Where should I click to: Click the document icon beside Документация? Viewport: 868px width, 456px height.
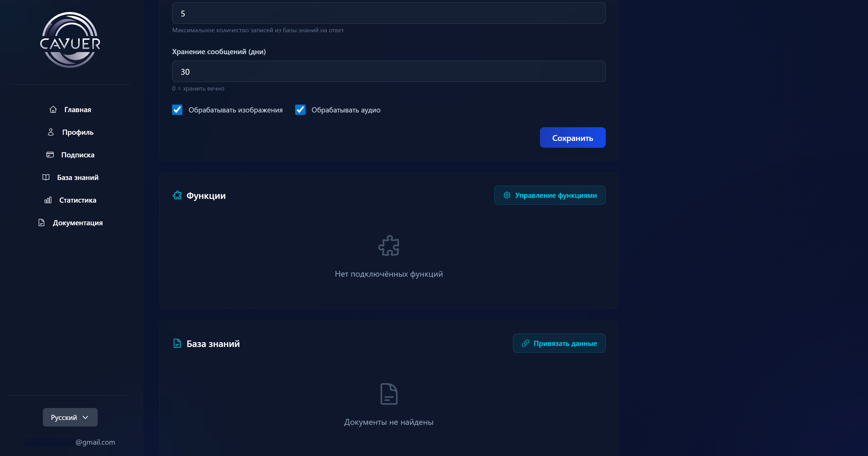coord(41,223)
